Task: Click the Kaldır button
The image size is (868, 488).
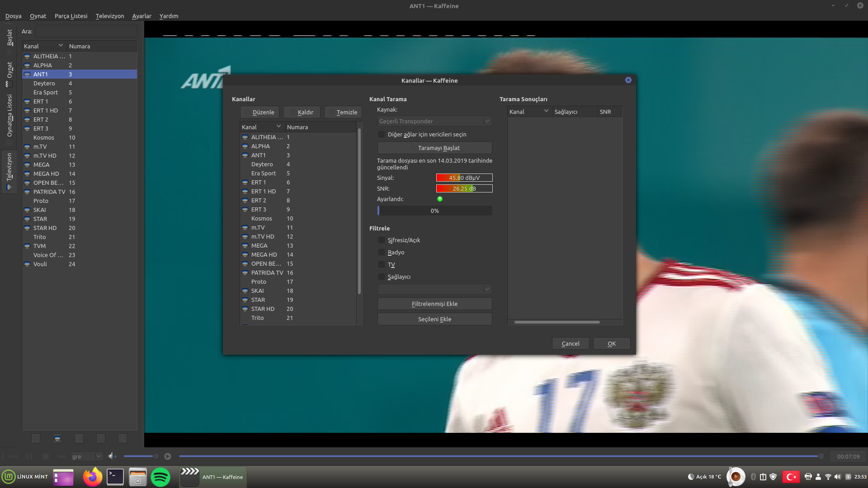Action: click(302, 112)
